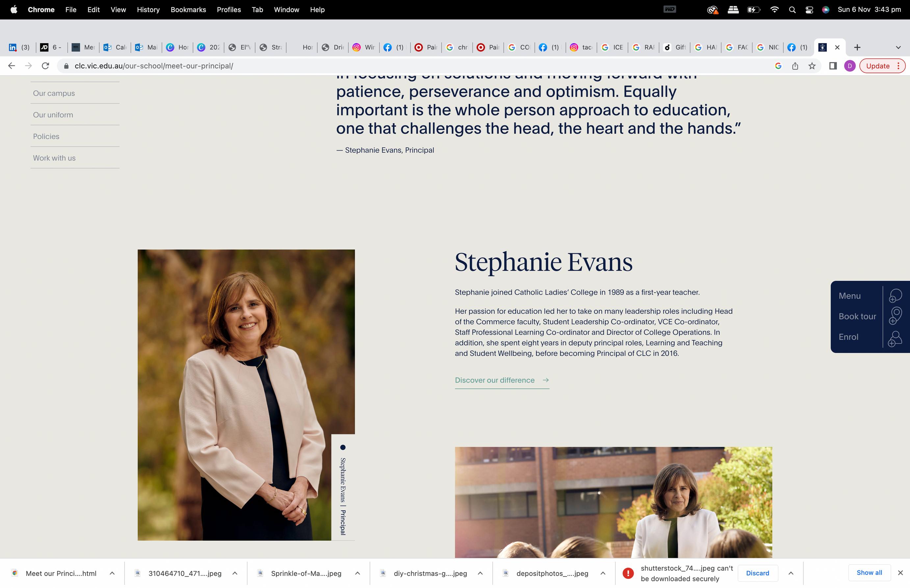Click the share page icon in address bar

tap(795, 66)
